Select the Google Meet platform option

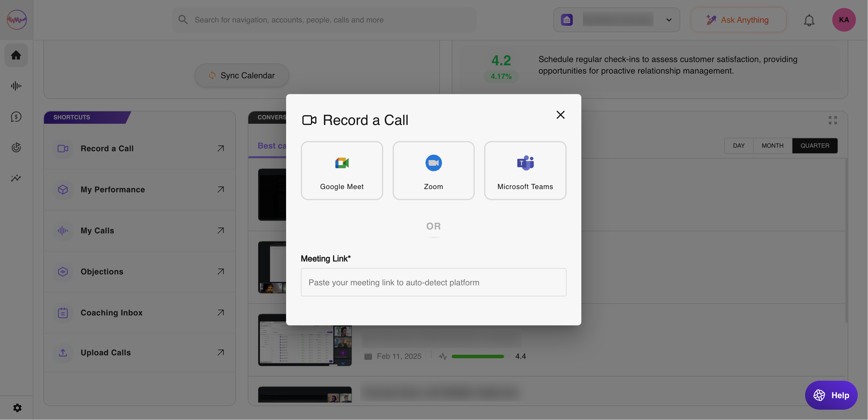[342, 170]
